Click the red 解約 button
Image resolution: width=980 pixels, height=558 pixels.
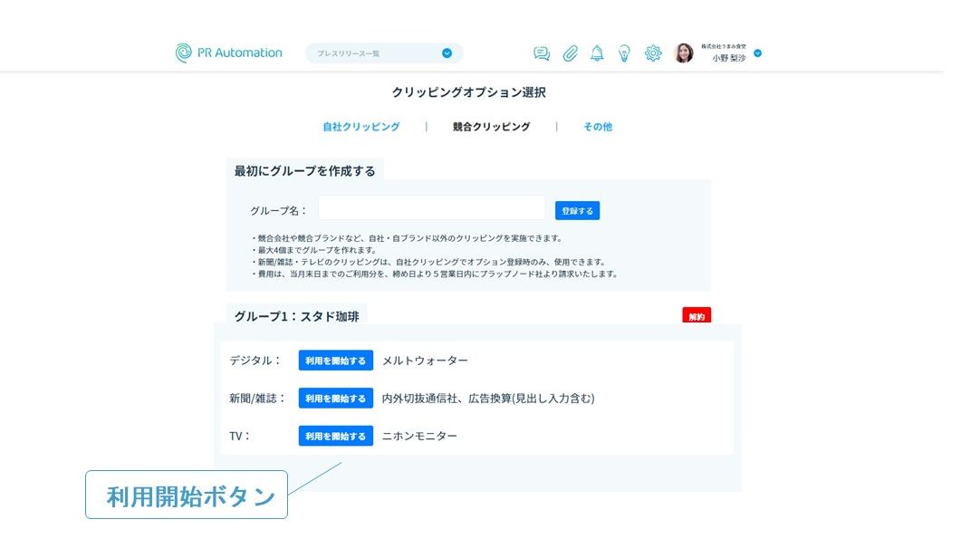697,317
